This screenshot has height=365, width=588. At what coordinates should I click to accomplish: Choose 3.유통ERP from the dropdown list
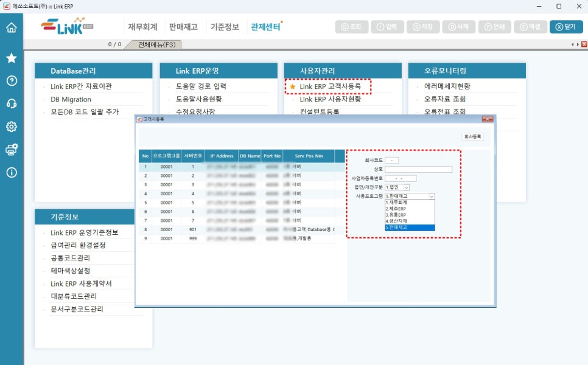tap(410, 215)
